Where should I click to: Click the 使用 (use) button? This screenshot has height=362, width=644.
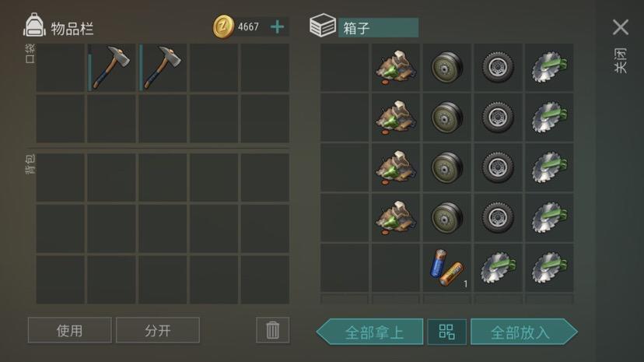pyautogui.click(x=69, y=330)
